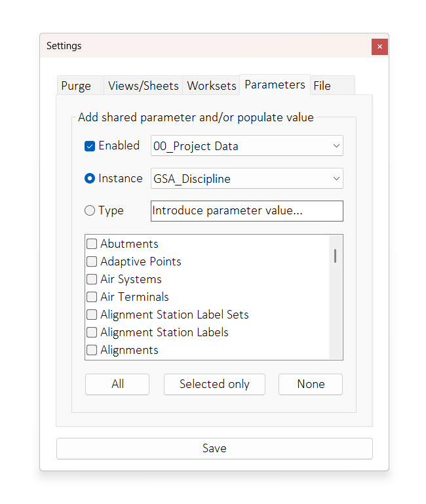
Task: Check the Air Terminals category
Action: click(92, 297)
